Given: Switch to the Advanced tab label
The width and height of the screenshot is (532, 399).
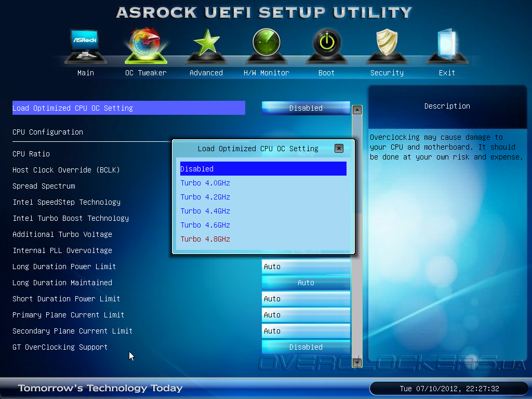Looking at the screenshot, I should 206,73.
